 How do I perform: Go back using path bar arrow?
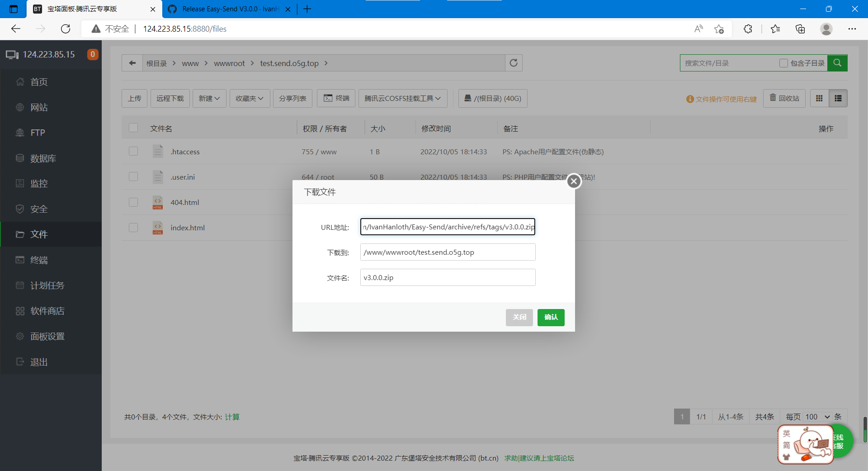point(132,63)
